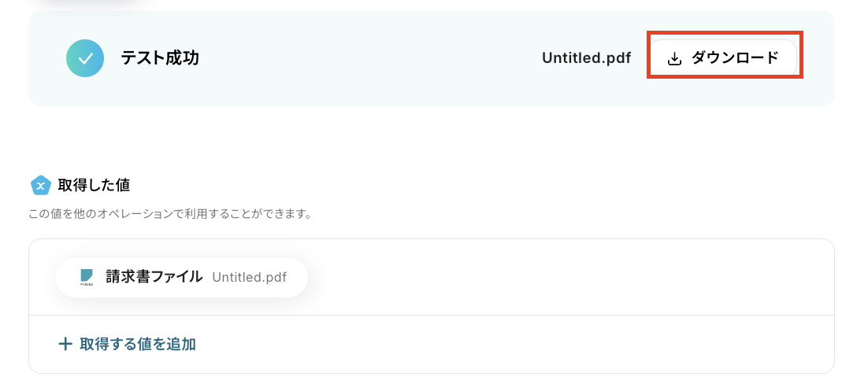Click the plus icon before 取得する値を追加
This screenshot has height=384, width=868.
coord(65,344)
